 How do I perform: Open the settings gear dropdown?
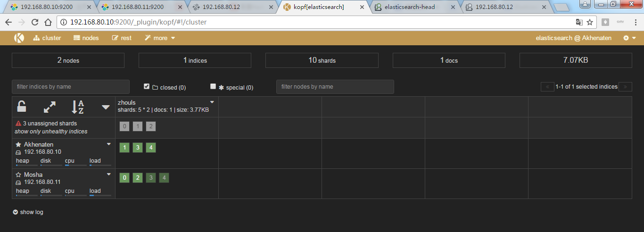point(629,38)
